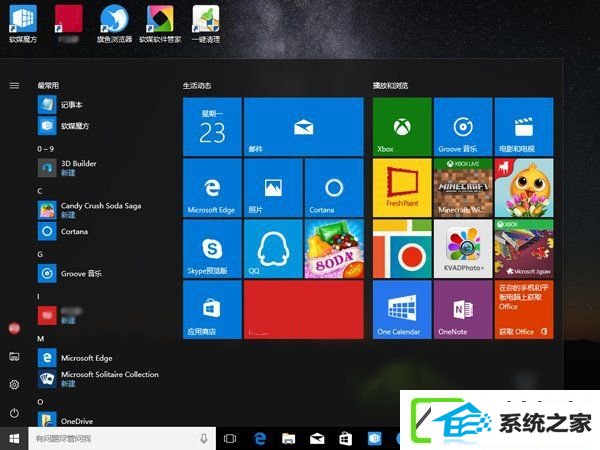Open Notepad (记事本) in most used list

pyautogui.click(x=60, y=105)
